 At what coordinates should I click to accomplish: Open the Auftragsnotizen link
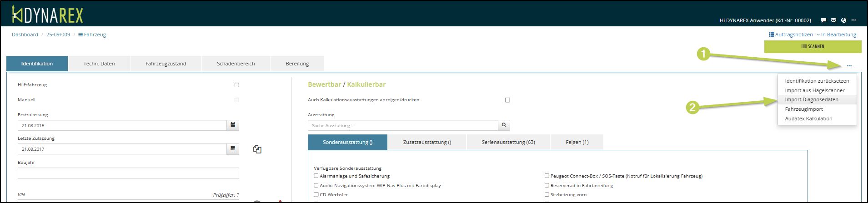pyautogui.click(x=790, y=35)
